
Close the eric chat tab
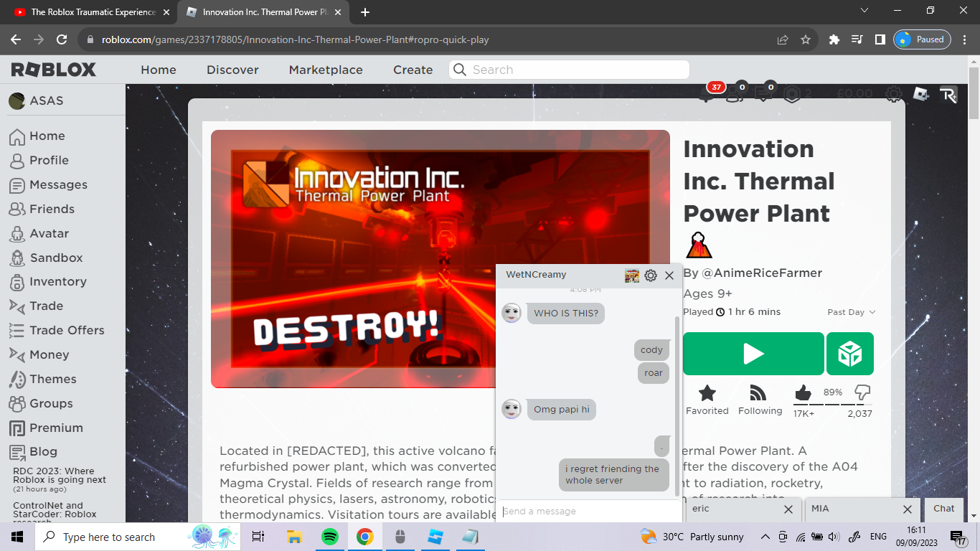(x=788, y=509)
